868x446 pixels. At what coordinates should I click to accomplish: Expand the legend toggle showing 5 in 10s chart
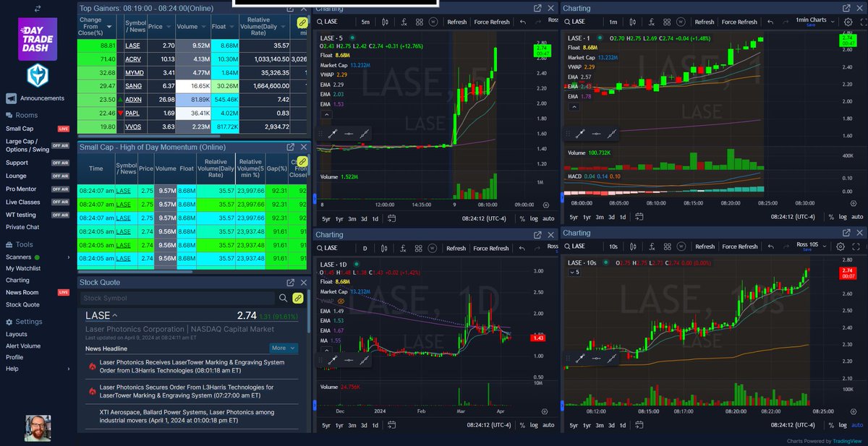[x=576, y=273]
